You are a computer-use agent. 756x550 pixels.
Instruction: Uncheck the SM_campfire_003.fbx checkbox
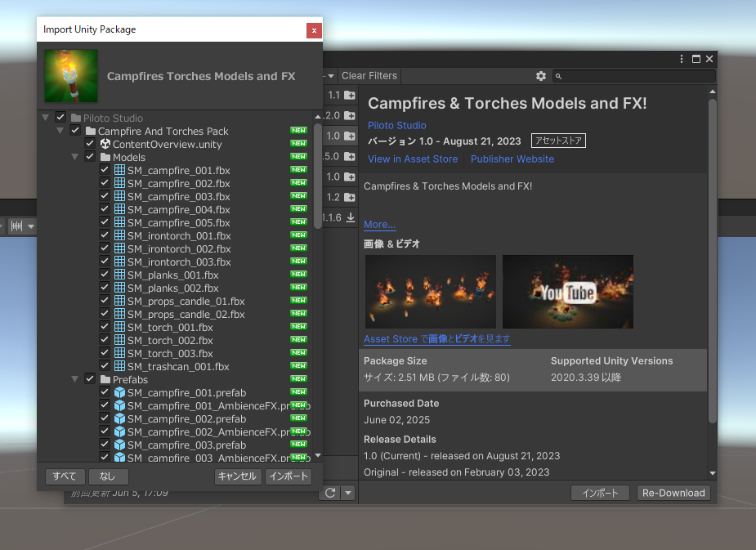pyautogui.click(x=105, y=197)
